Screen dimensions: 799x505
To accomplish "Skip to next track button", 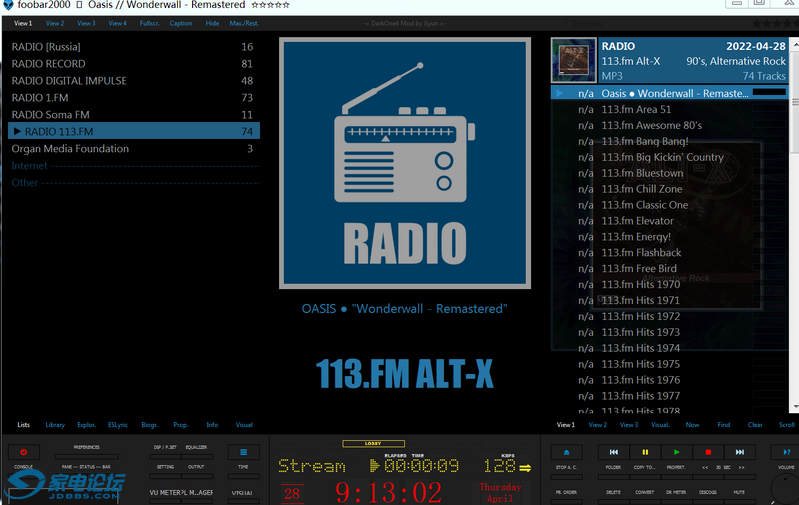I will pos(740,452).
